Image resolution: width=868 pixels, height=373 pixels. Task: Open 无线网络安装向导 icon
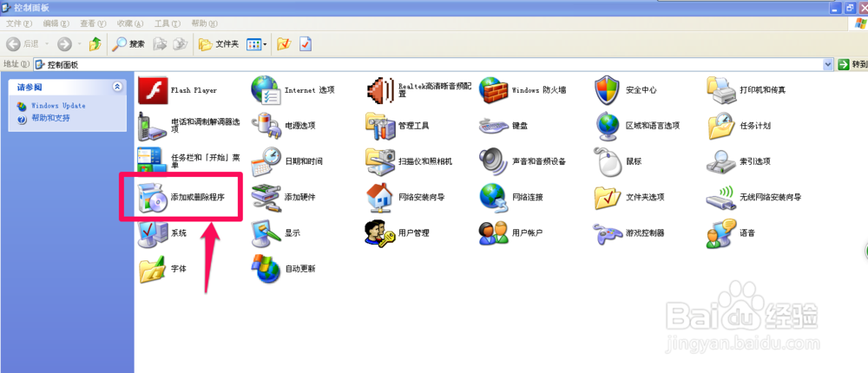click(722, 198)
